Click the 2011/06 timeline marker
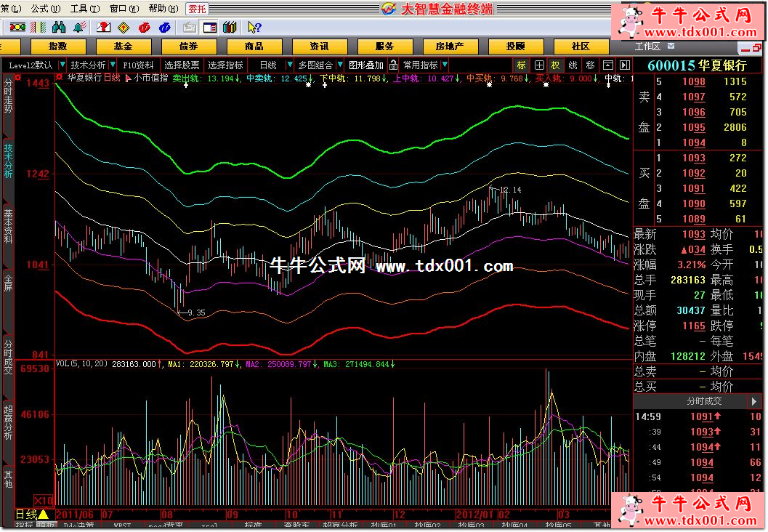The height and width of the screenshot is (532, 768). click(74, 515)
